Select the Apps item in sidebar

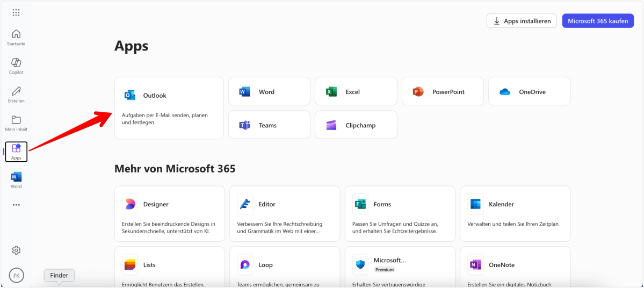tap(16, 152)
